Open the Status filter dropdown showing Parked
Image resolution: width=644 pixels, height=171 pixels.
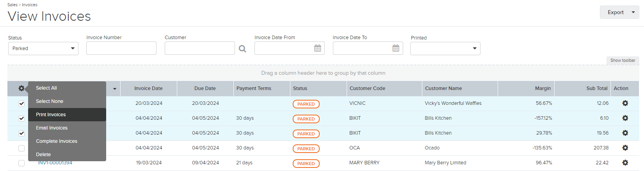[43, 49]
